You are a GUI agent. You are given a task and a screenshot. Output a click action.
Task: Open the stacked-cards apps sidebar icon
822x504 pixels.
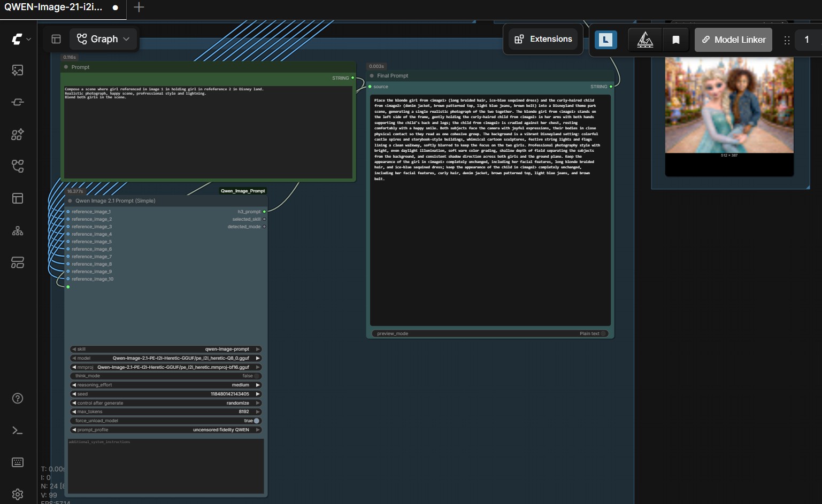18,262
